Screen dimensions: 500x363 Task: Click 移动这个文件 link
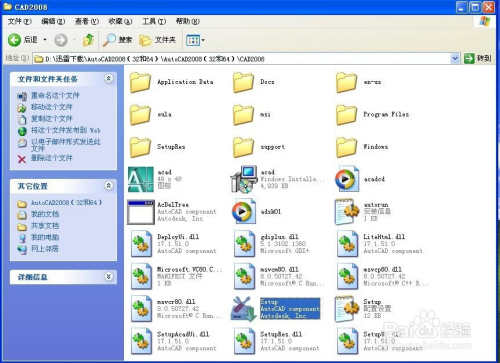52,107
